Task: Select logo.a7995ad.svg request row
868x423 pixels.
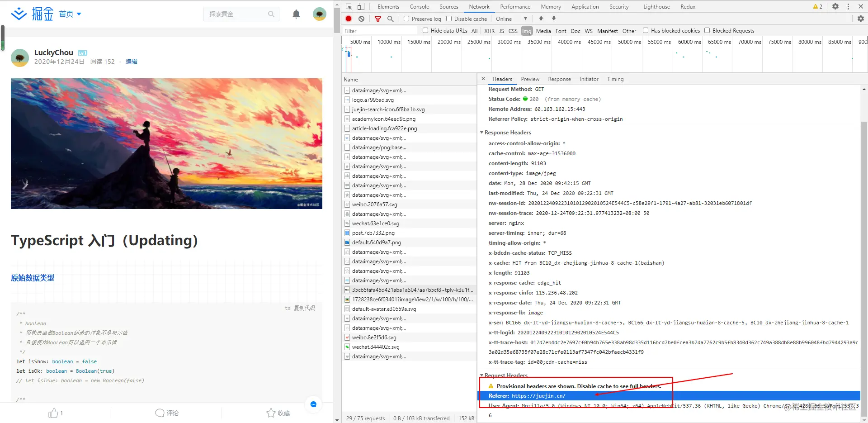Action: [x=409, y=100]
